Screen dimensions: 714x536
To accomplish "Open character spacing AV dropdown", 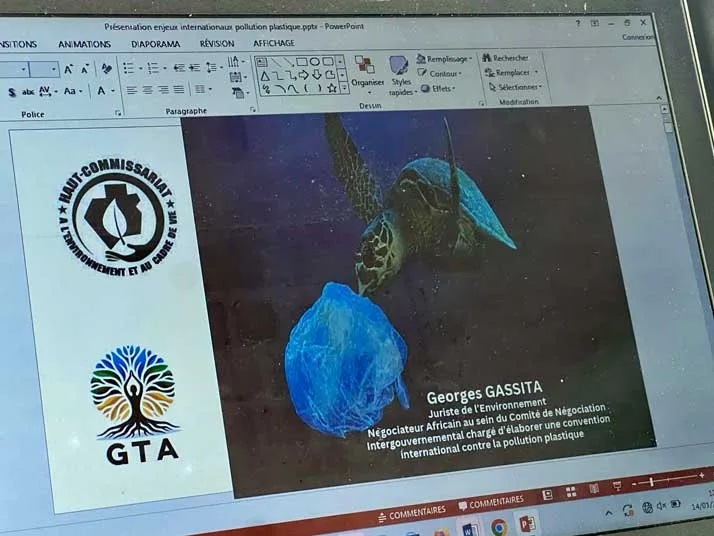I will tap(47, 91).
